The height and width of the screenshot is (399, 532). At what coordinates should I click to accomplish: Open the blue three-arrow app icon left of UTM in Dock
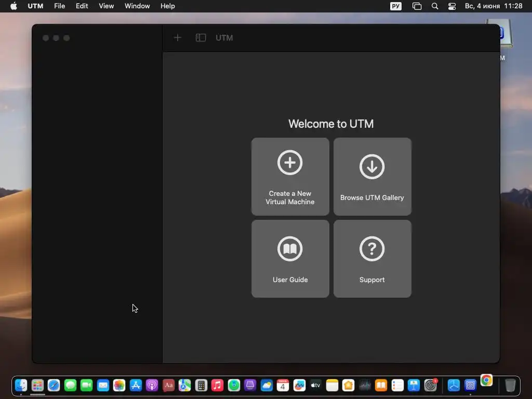(454, 385)
